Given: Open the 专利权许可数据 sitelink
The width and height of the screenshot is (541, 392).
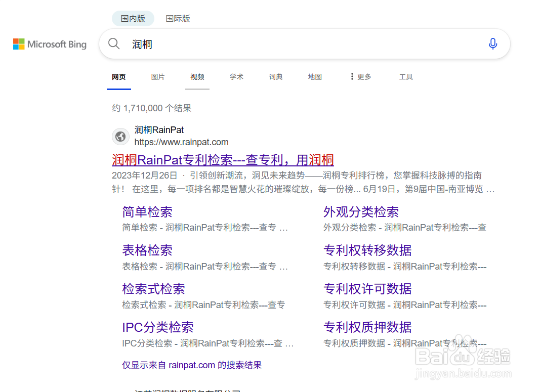Looking at the screenshot, I should pos(367,289).
